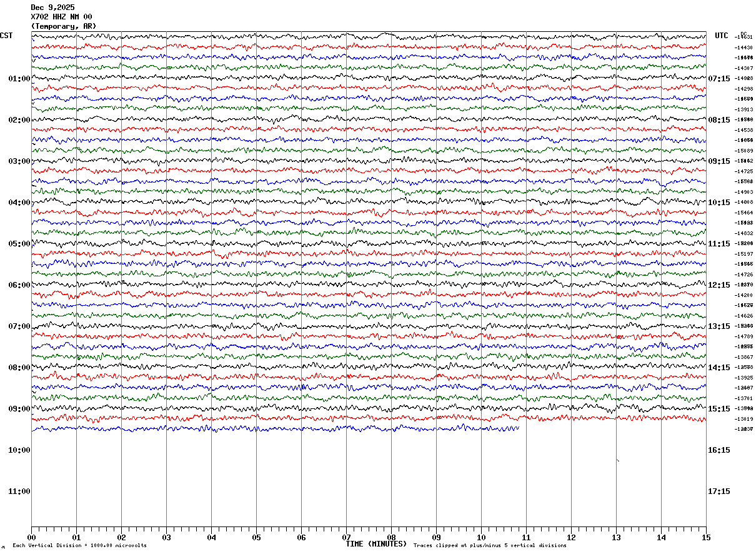Click minute tick 04 on time axis
Screen dimensions: 756x554
pyautogui.click(x=211, y=538)
